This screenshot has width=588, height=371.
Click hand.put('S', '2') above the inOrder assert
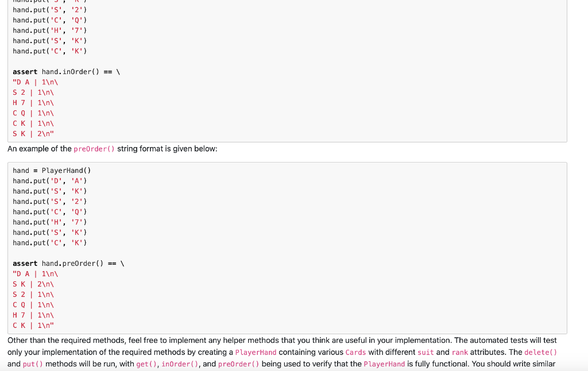tap(50, 10)
